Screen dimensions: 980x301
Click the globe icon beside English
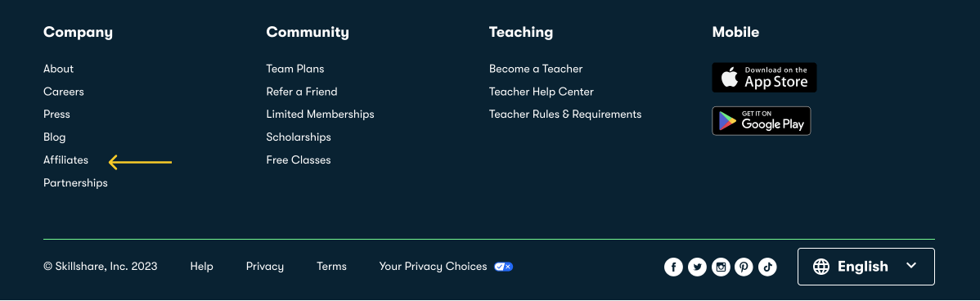(820, 267)
